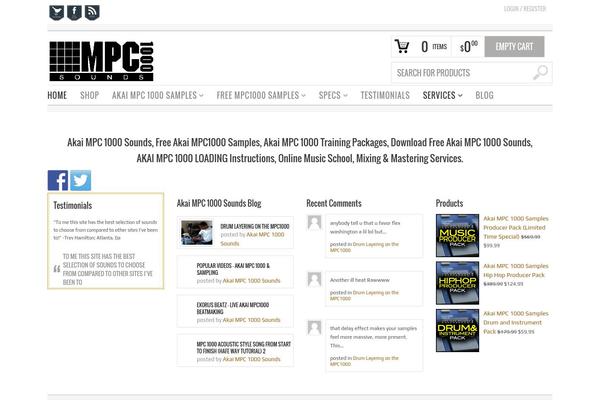Open 'Hip Hop Producer Pack' product link

(515, 270)
